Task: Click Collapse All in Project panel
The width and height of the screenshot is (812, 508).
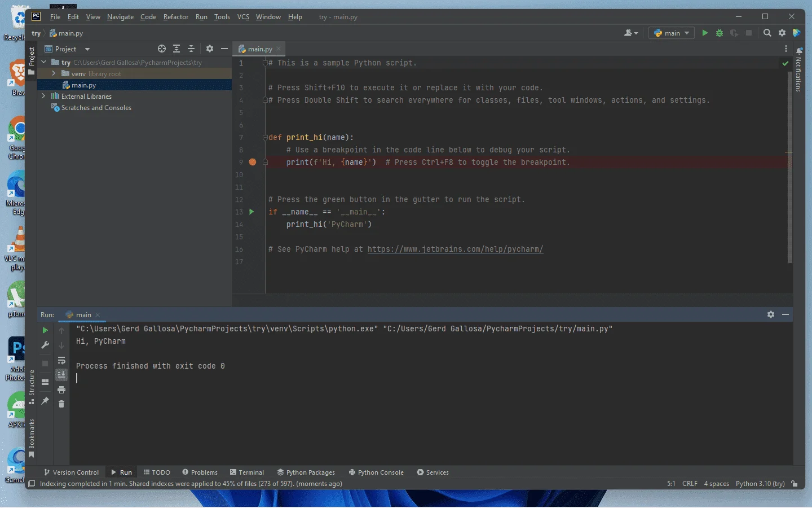Action: click(191, 49)
